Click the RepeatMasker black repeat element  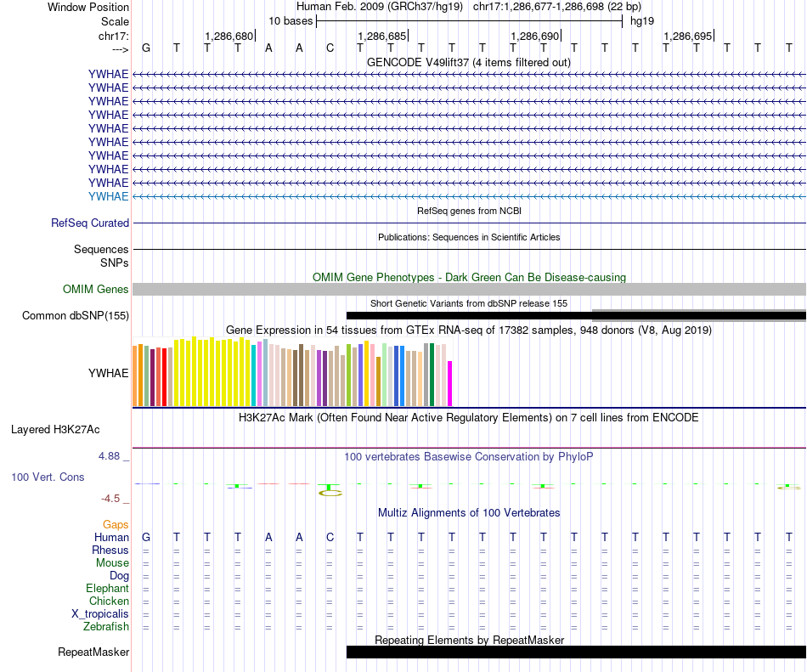577,652
